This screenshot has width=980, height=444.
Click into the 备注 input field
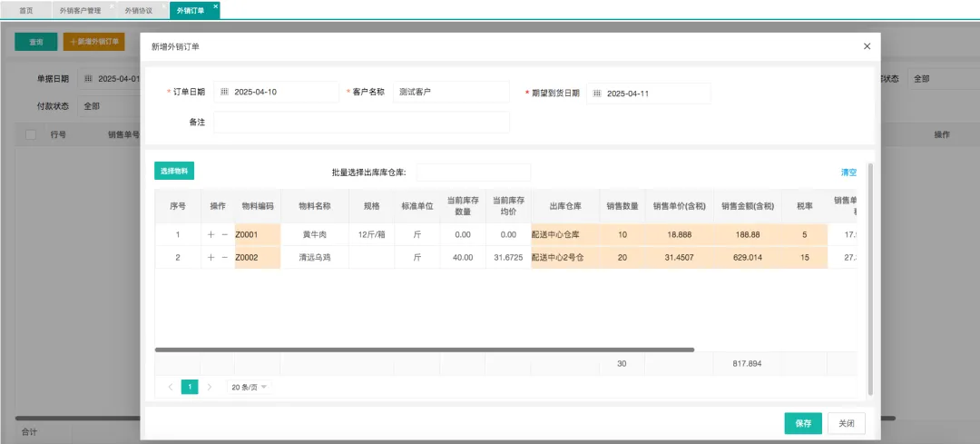click(361, 123)
